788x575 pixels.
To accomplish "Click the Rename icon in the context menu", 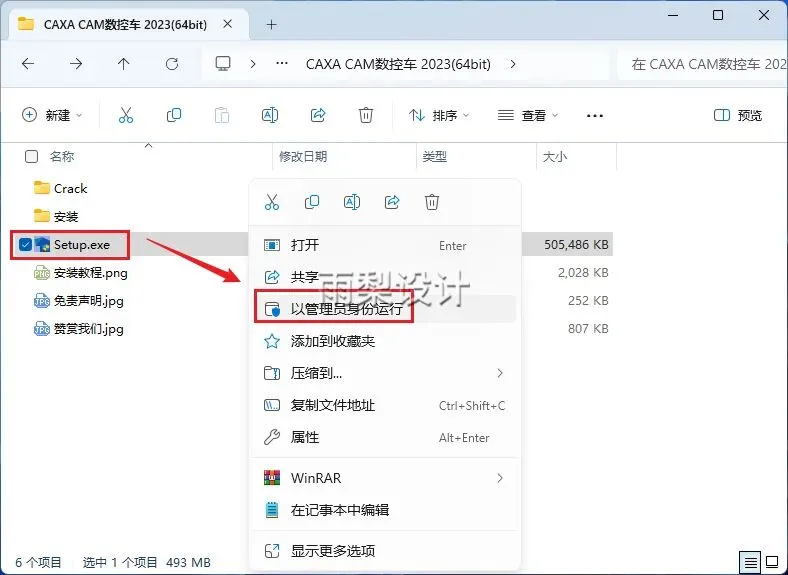I will click(x=352, y=202).
